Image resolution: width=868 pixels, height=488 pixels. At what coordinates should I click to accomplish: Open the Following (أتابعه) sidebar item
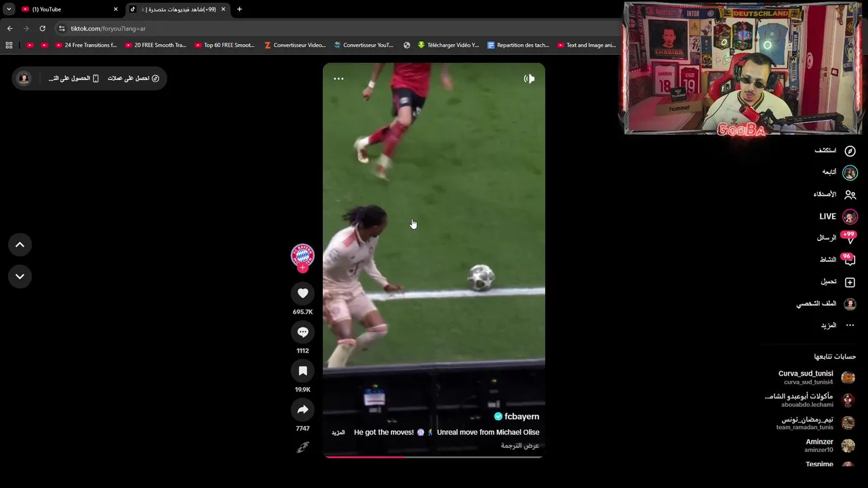click(840, 172)
